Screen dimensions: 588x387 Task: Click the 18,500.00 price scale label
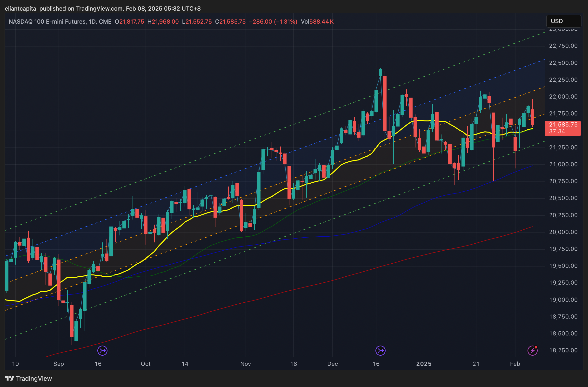point(563,334)
